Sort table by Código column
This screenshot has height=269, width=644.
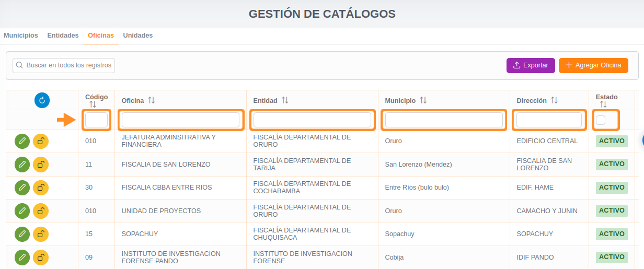point(93,104)
